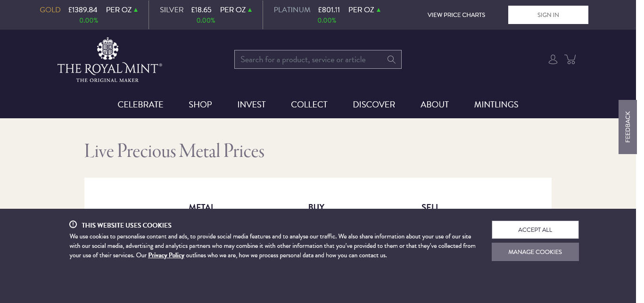
Task: Expand the Collect menu
Action: click(309, 105)
